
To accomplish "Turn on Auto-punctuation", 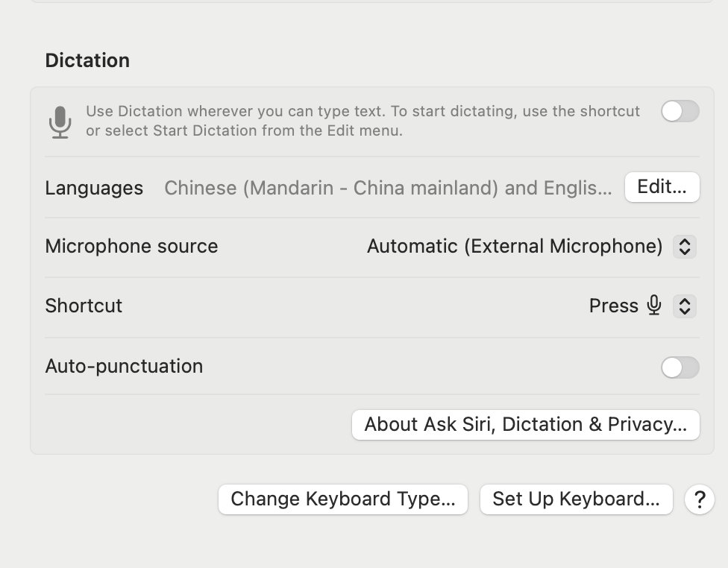I will click(680, 367).
